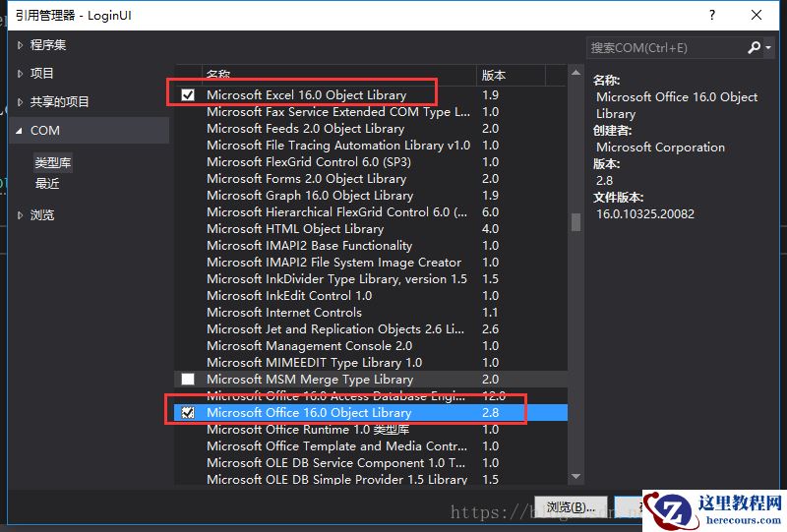Select Microsoft FlexGrid Control 6.0 (SP3)

[372, 161]
